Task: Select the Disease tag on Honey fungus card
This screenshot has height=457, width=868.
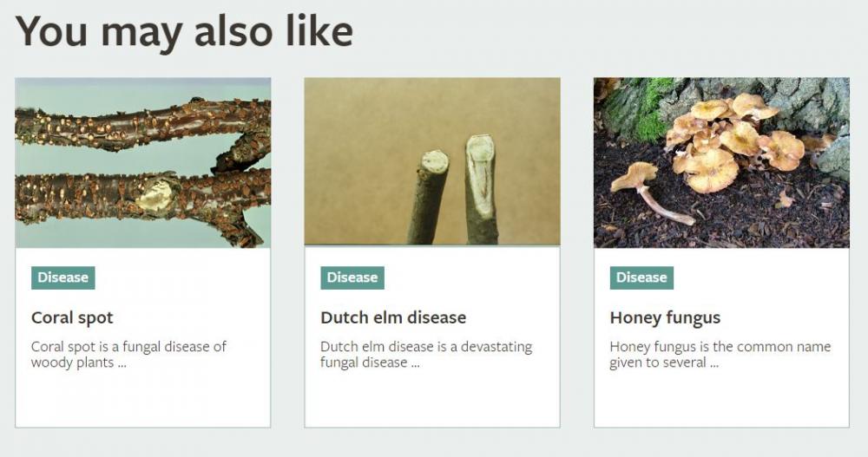Action: 641,277
